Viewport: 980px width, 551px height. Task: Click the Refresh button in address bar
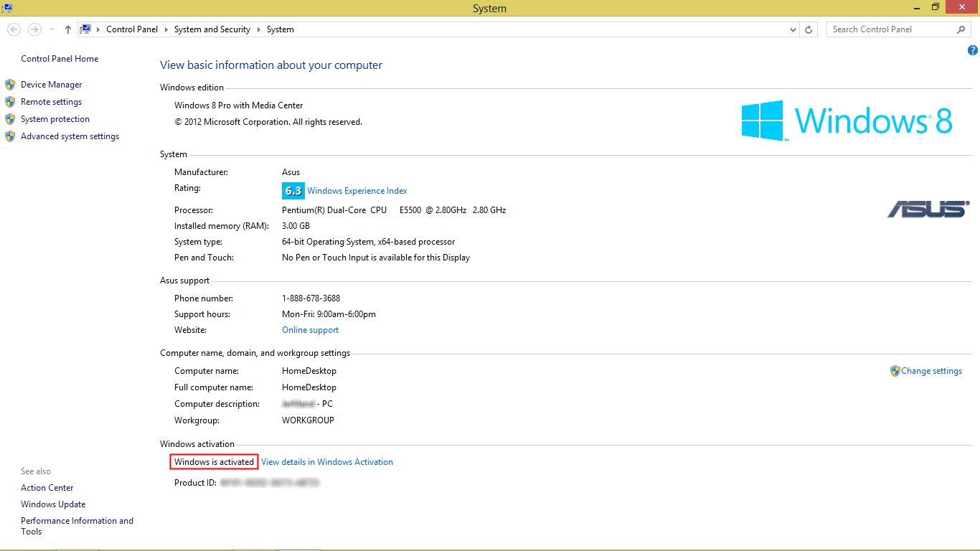tap(809, 29)
